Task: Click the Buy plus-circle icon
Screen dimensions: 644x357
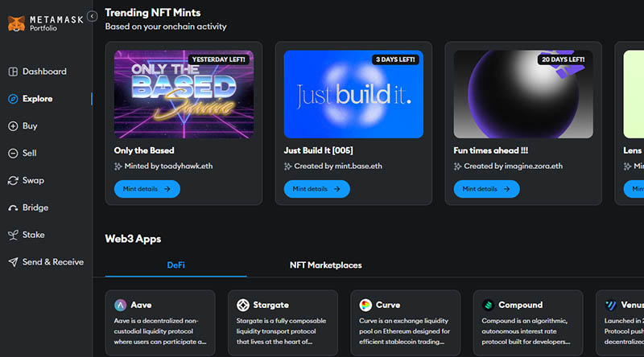Action: pos(13,126)
